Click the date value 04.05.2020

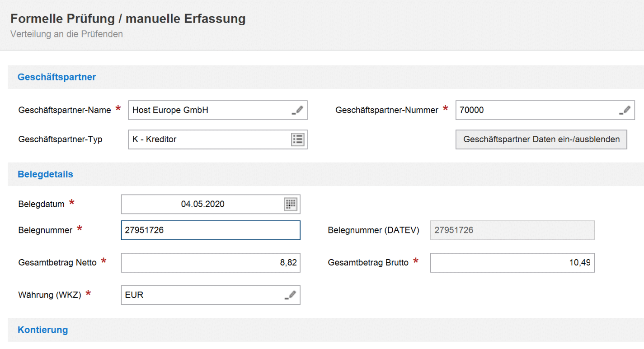pyautogui.click(x=202, y=204)
